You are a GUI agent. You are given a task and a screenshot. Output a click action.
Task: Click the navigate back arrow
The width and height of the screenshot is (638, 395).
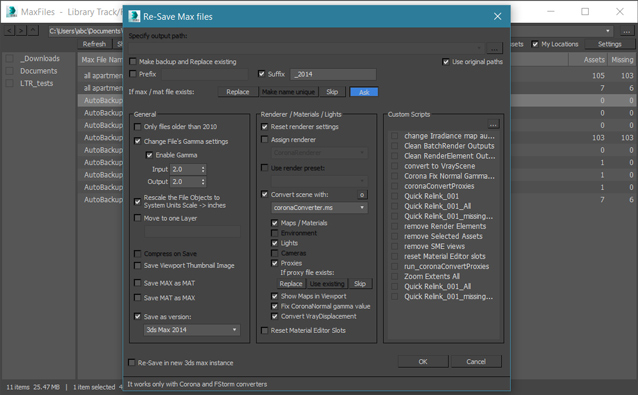[x=10, y=30]
